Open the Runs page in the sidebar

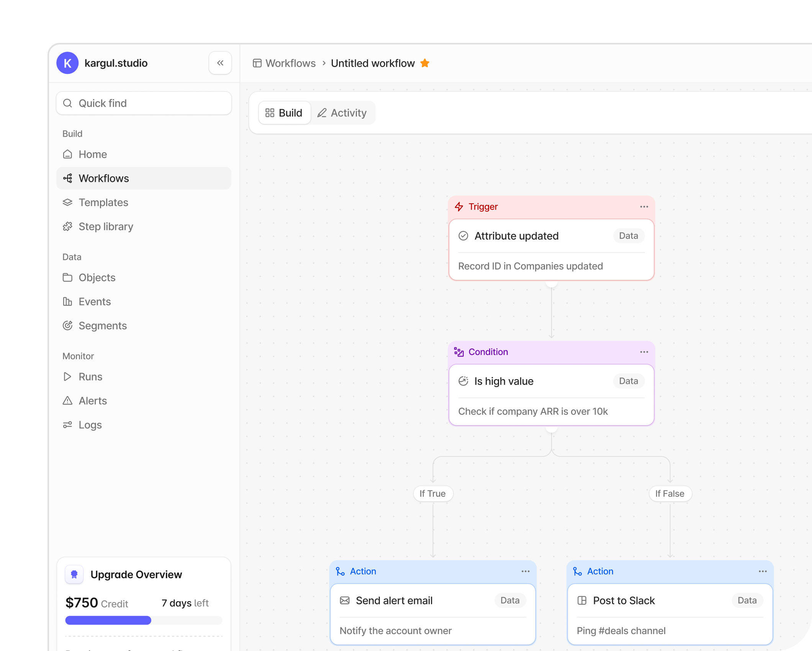[x=90, y=377]
